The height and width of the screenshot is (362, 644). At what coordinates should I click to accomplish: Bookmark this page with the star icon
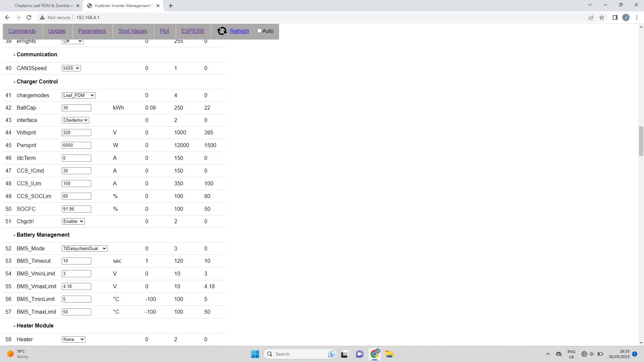602,17
